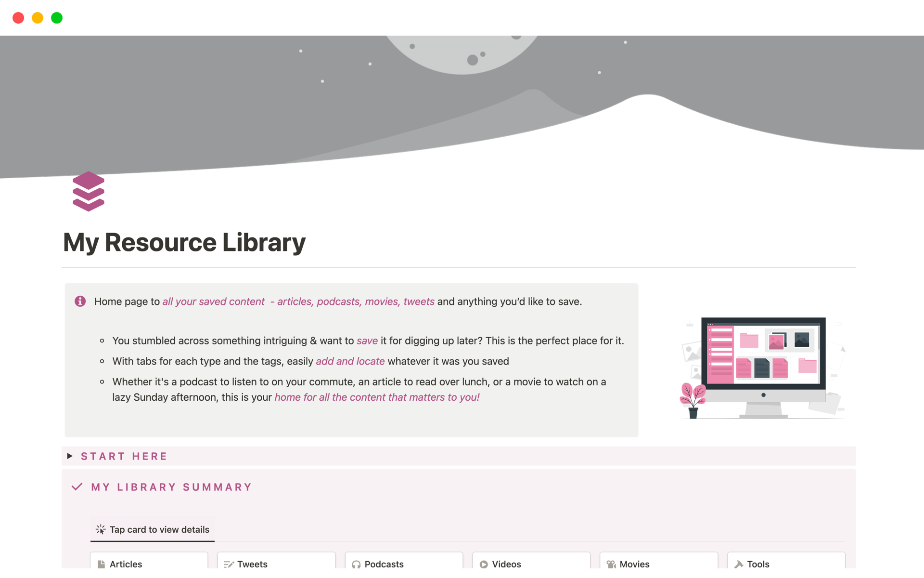Click the purple stacked layers page icon
Image resolution: width=924 pixels, height=578 pixels.
tap(89, 191)
